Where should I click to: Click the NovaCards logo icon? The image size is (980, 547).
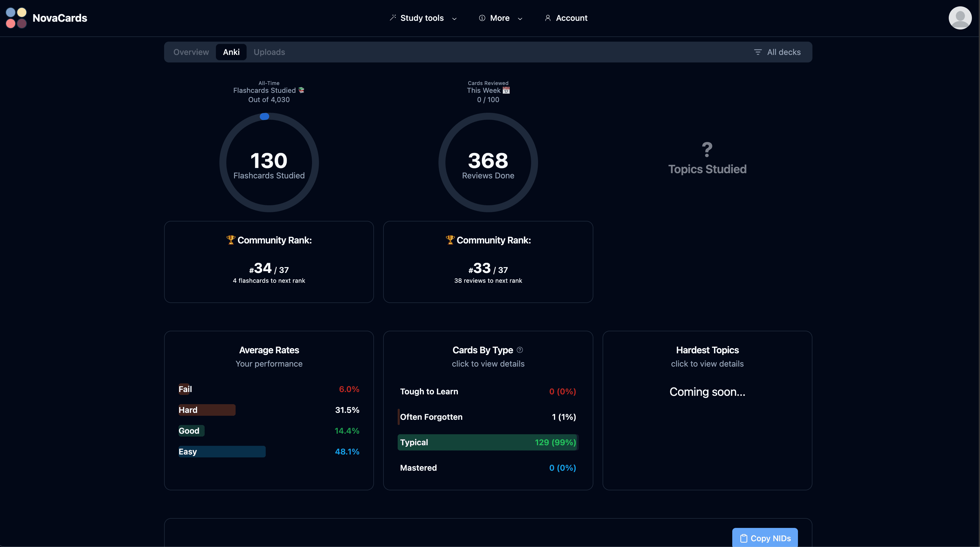(16, 18)
